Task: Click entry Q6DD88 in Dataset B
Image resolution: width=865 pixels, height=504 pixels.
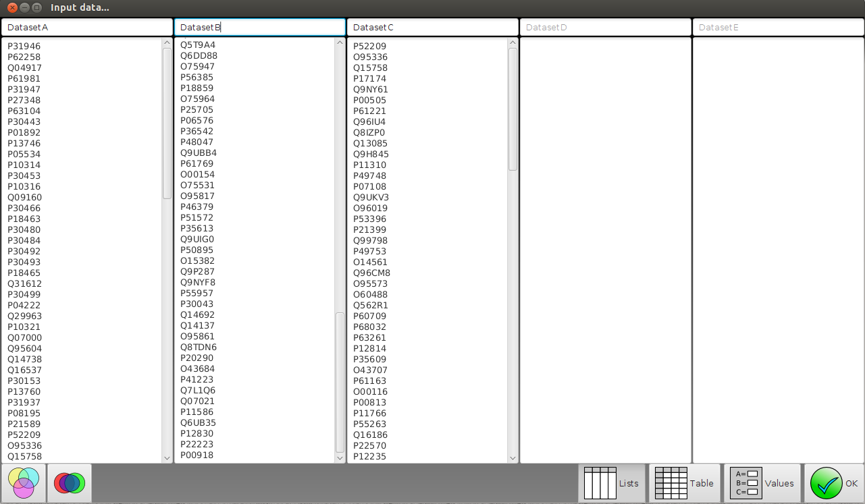Action: (199, 55)
